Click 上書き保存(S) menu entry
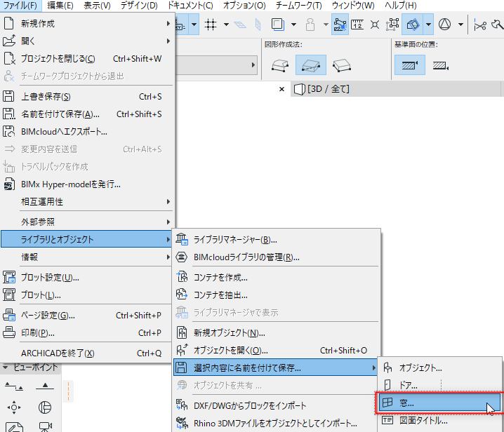Screen dimensions: 504x432 click(87, 96)
